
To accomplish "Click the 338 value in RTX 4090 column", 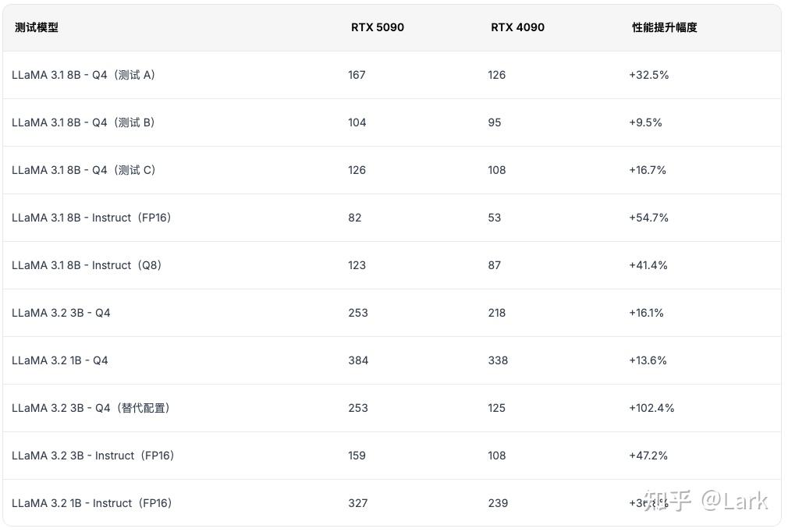I will point(498,360).
